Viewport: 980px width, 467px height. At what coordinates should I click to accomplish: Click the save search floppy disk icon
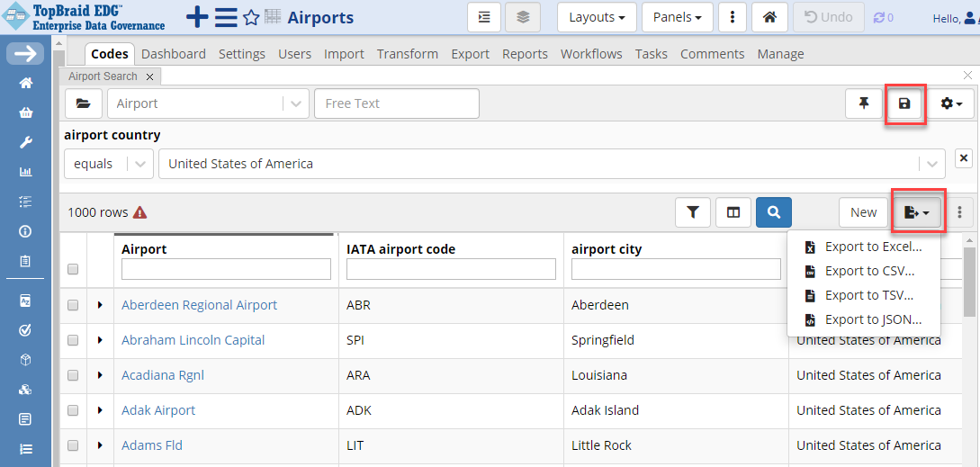[904, 103]
